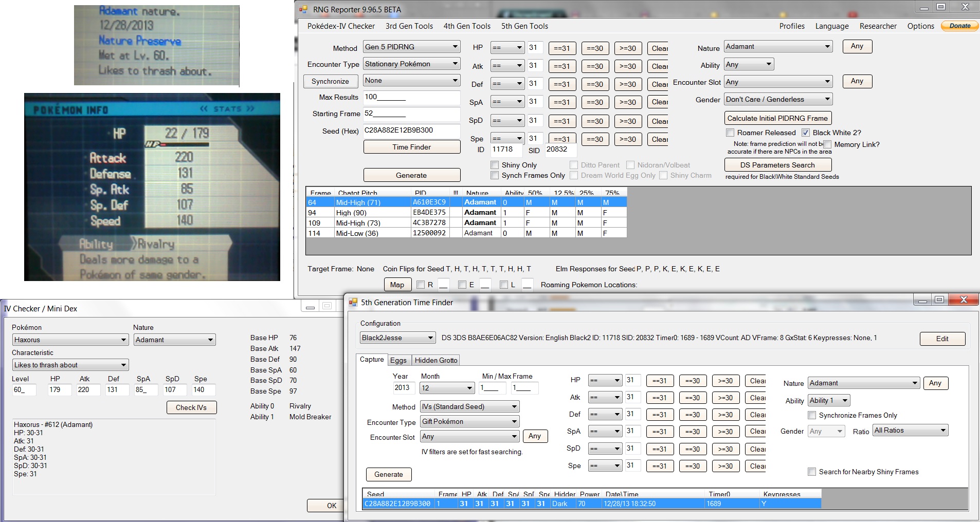Toggle the Shiny Only checkbox
The image size is (980, 522).
point(495,165)
